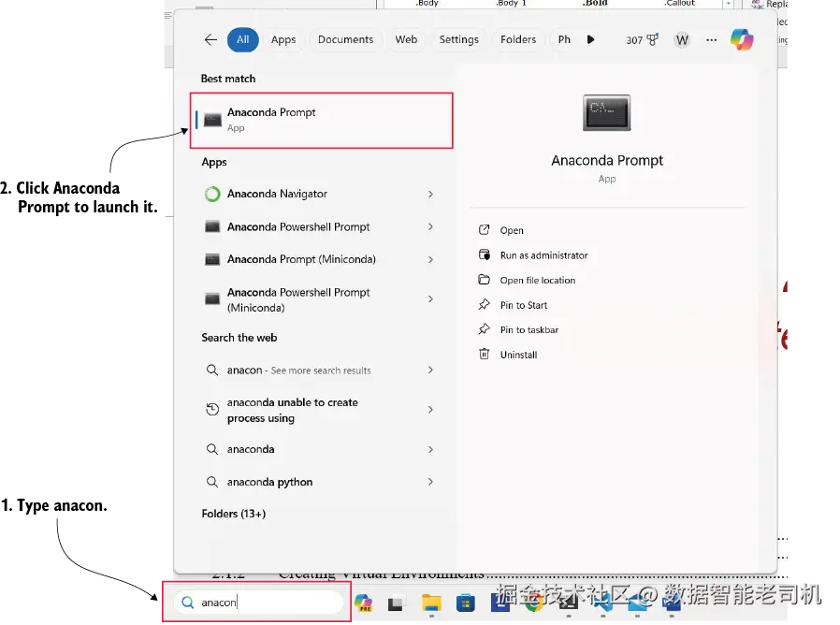The width and height of the screenshot is (840, 625).
Task: Open Task View from the taskbar
Action: tap(396, 603)
